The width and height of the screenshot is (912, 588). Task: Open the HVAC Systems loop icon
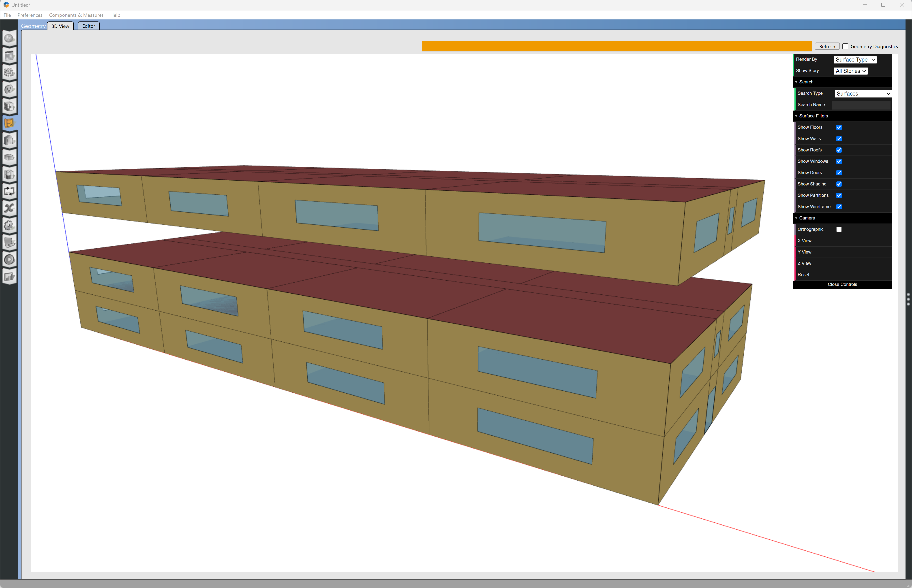pyautogui.click(x=10, y=191)
